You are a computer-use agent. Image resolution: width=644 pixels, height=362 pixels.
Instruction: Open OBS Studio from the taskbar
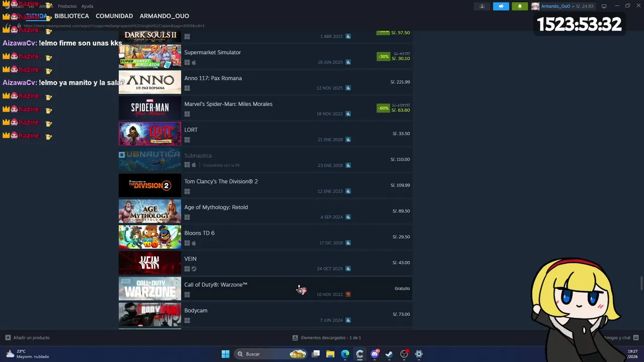(404, 354)
